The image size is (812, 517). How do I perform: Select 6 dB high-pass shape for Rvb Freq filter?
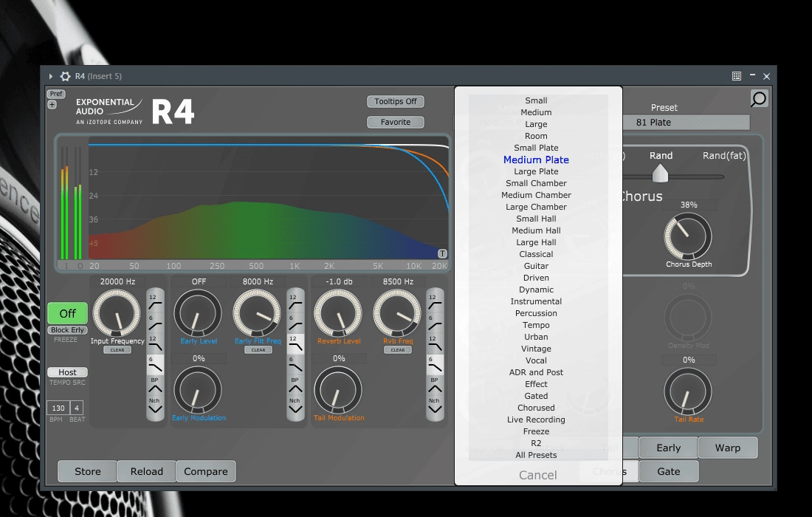point(435,323)
